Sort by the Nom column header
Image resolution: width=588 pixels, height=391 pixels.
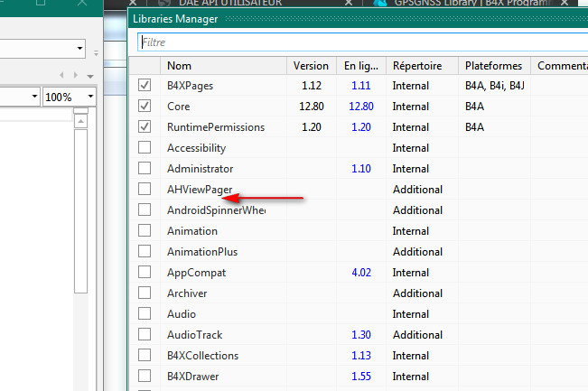[x=223, y=66]
